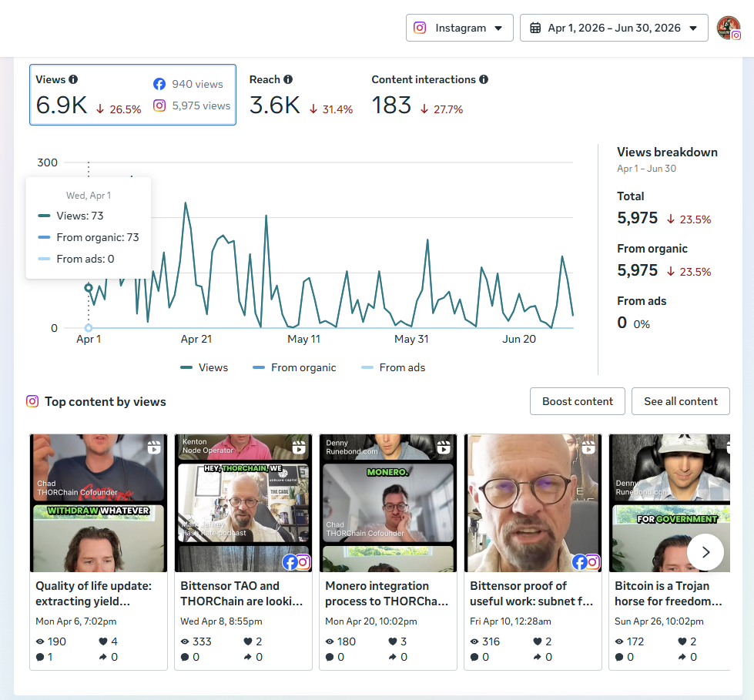Click the Instagram icon beside 5,975 views
754x700 pixels.
(159, 106)
